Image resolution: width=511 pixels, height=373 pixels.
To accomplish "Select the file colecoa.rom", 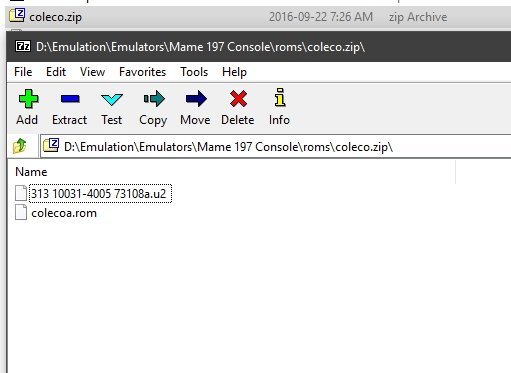I will point(64,213).
